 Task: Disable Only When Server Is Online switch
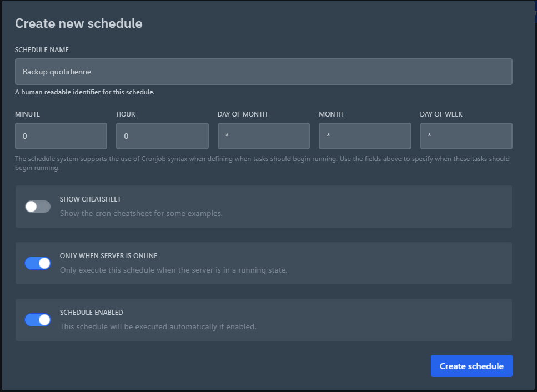(x=38, y=263)
